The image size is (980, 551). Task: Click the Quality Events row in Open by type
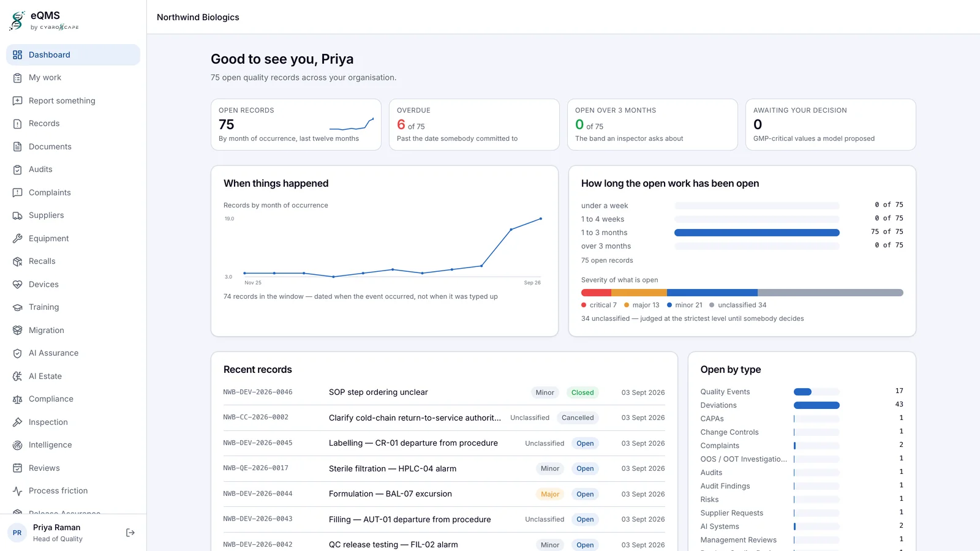click(x=802, y=392)
